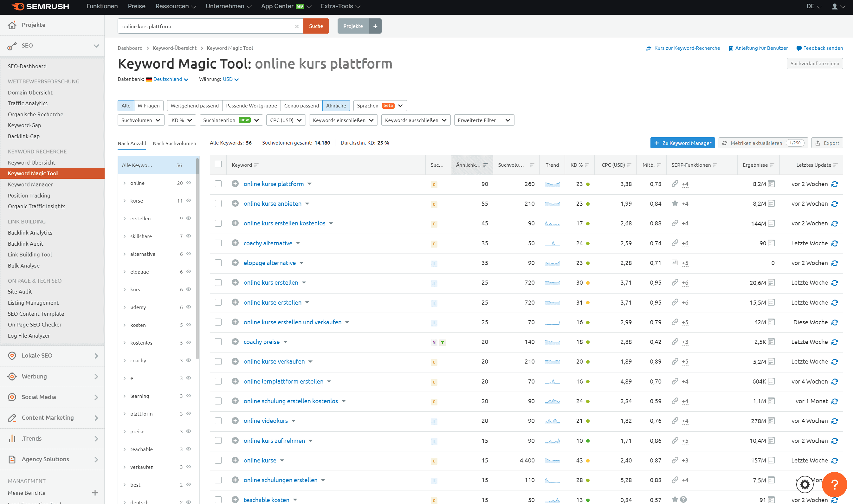Click the plus icon beside Projekte button
Image resolution: width=853 pixels, height=504 pixels.
coord(375,26)
